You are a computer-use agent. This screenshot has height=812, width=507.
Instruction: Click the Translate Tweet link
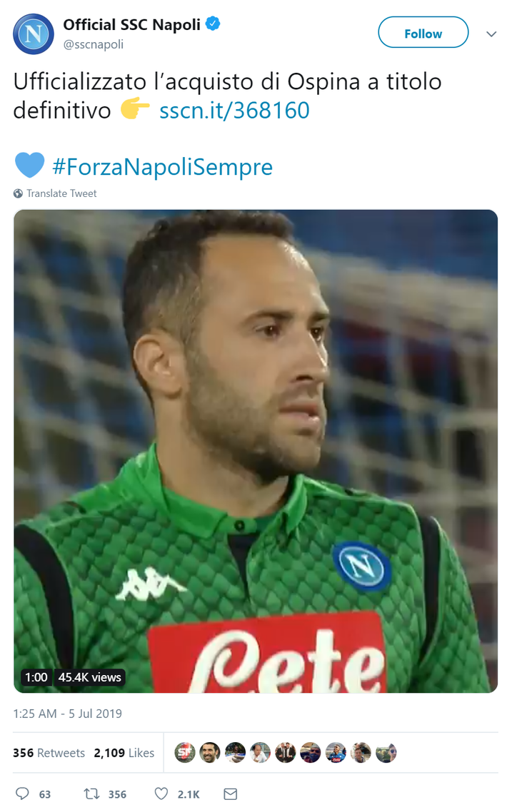(x=61, y=193)
